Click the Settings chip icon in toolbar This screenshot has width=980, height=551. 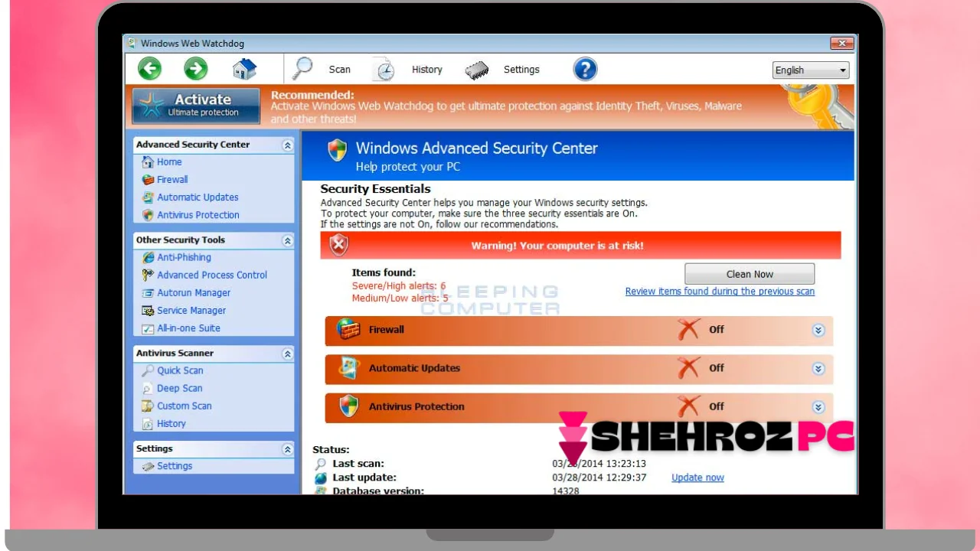(x=477, y=70)
